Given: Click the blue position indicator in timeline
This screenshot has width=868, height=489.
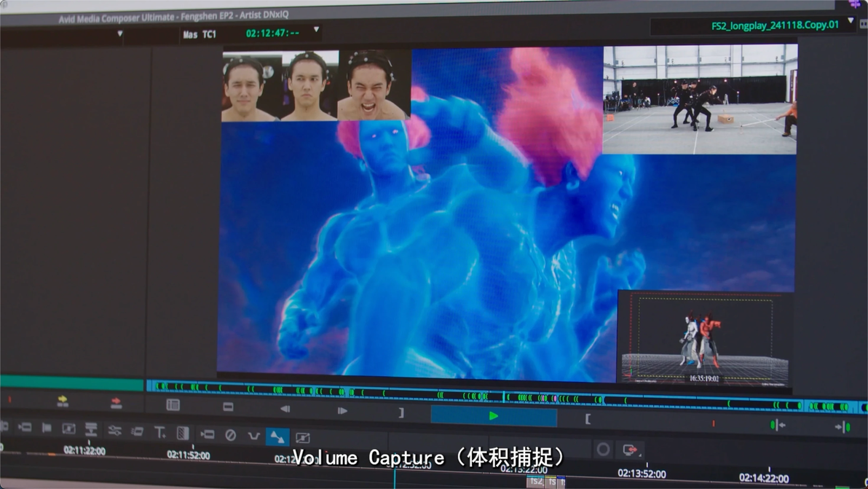Looking at the screenshot, I should [x=395, y=478].
